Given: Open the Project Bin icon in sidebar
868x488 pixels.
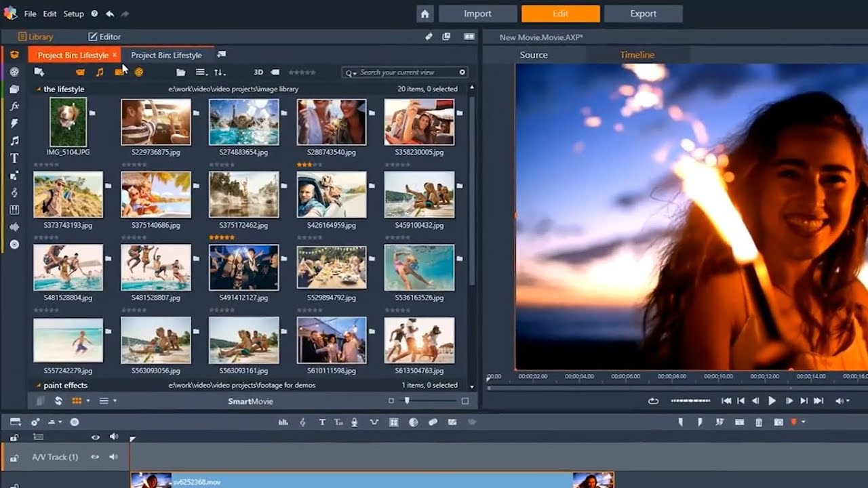Looking at the screenshot, I should pyautogui.click(x=14, y=54).
